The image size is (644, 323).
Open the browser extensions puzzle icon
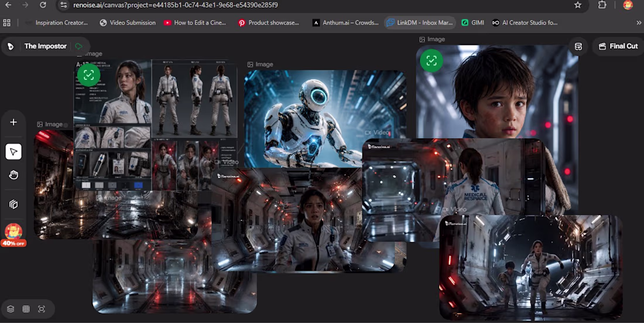click(x=602, y=5)
